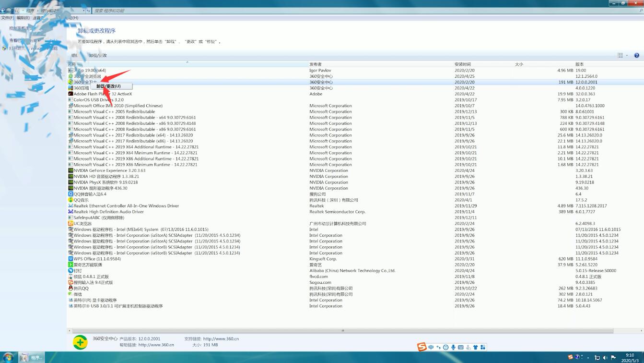Toggle punctuation mode on the Sogou toolbar
The image size is (644, 363).
pos(438,347)
